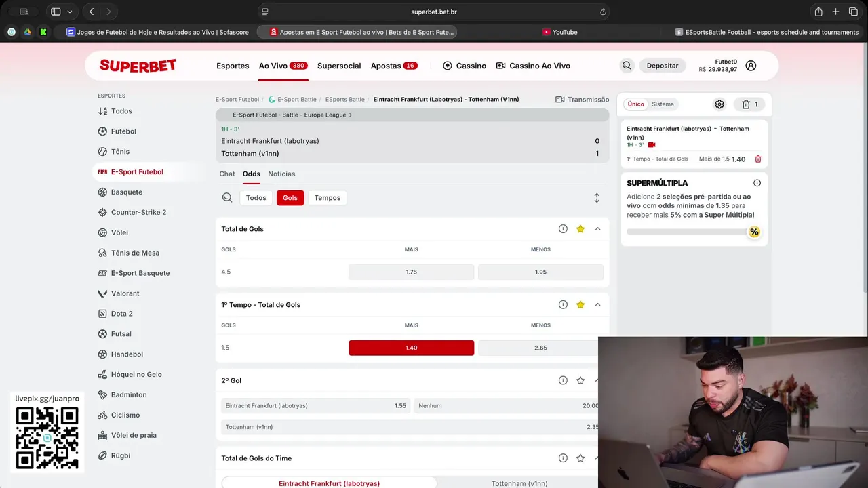Open Cassino in top navigation
The image size is (868, 488).
point(465,66)
